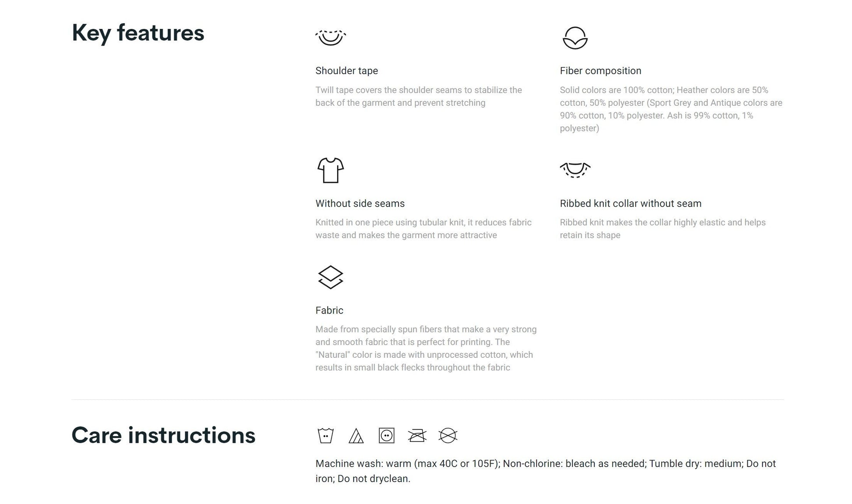The image size is (852, 504).
Task: Click the shoulder tape collar icon
Action: click(x=331, y=37)
